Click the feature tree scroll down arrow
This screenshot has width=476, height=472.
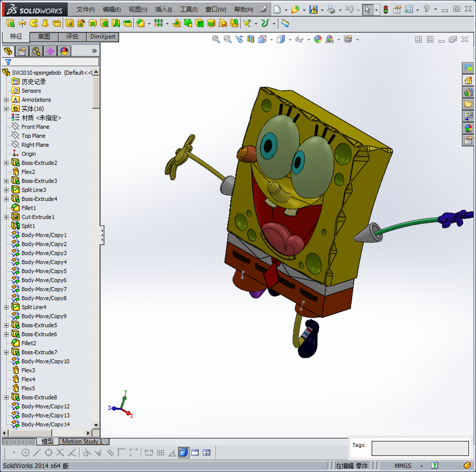(96, 425)
